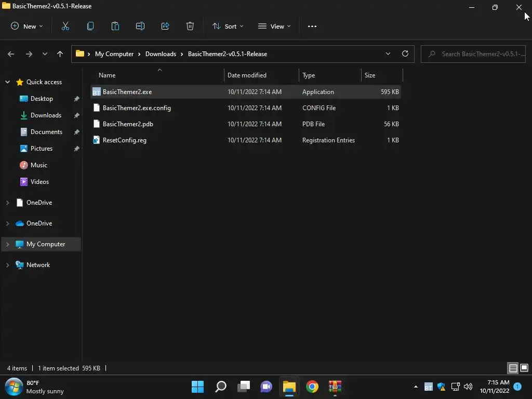Go forward with the right arrow
This screenshot has height=399, width=532.
click(x=29, y=54)
